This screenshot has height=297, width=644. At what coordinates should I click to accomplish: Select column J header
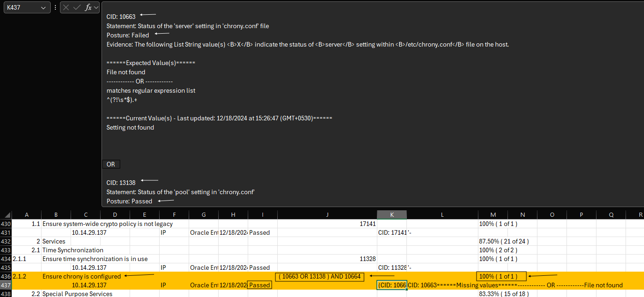coord(327,215)
